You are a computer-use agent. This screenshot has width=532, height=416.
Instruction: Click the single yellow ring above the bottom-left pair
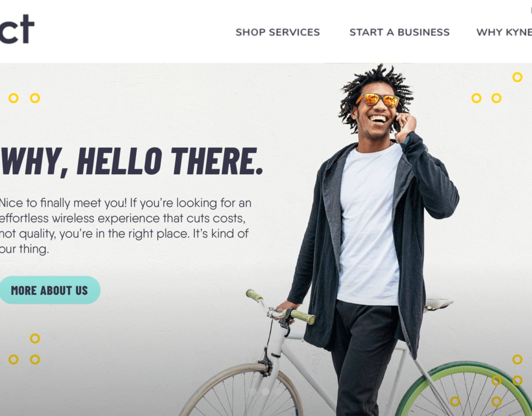point(35,338)
